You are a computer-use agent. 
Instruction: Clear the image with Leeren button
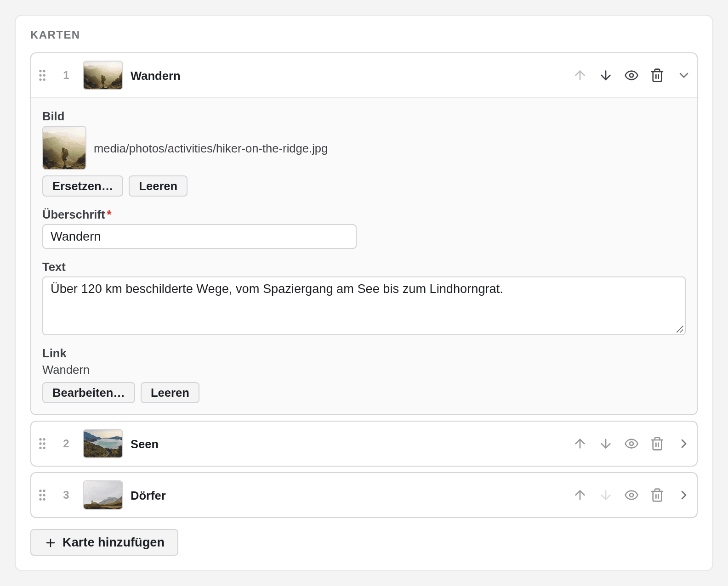click(158, 186)
